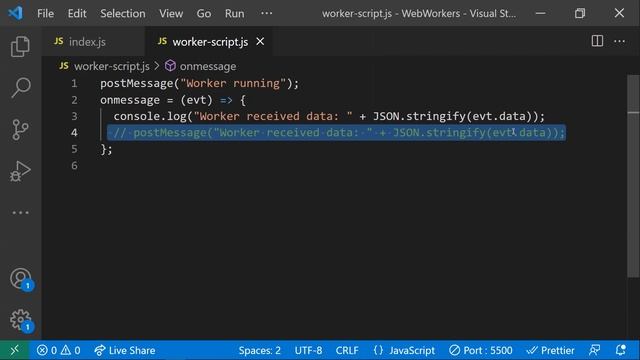
Task: Close the VS Code window
Action: coord(619,13)
